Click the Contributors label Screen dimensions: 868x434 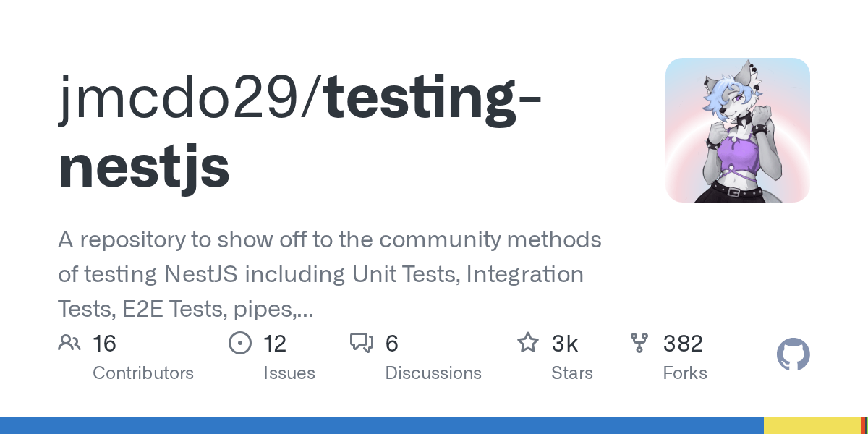click(143, 373)
